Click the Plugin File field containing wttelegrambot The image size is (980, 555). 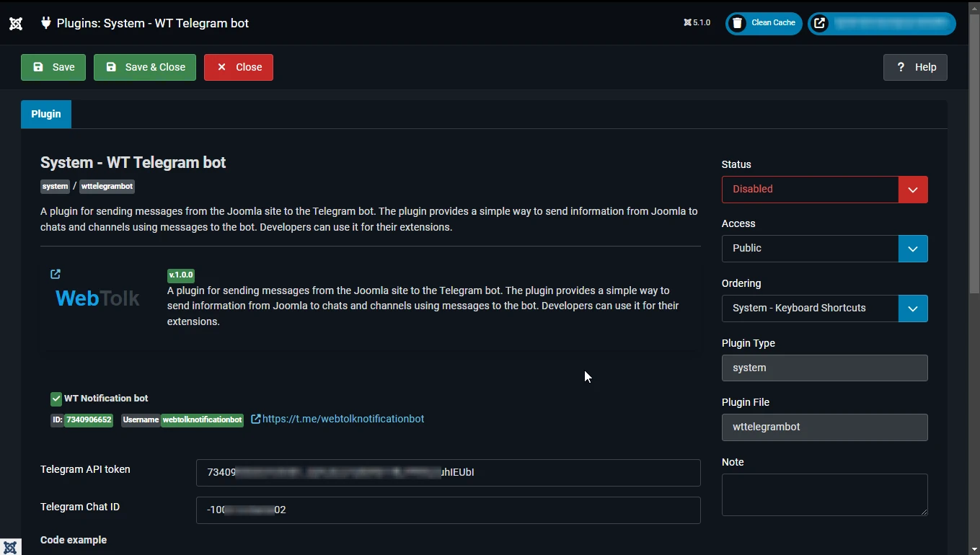pos(824,427)
